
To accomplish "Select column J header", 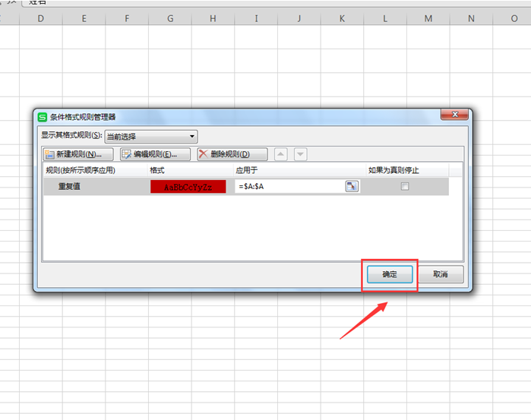I will pos(299,18).
